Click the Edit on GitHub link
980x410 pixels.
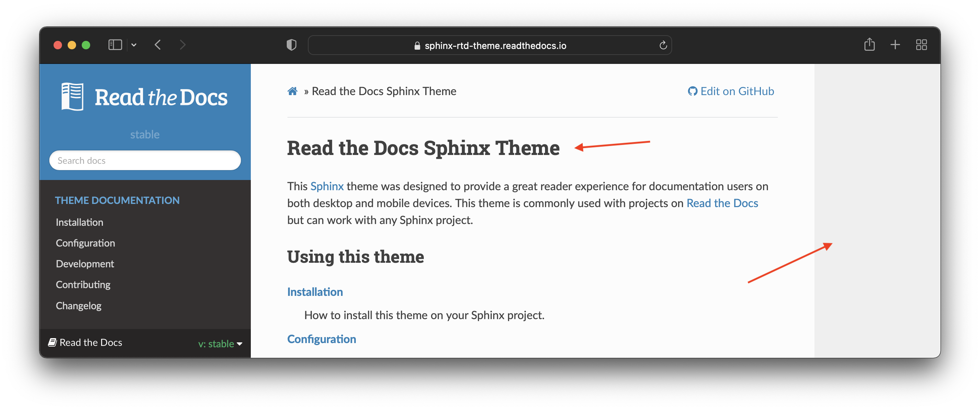[731, 91]
